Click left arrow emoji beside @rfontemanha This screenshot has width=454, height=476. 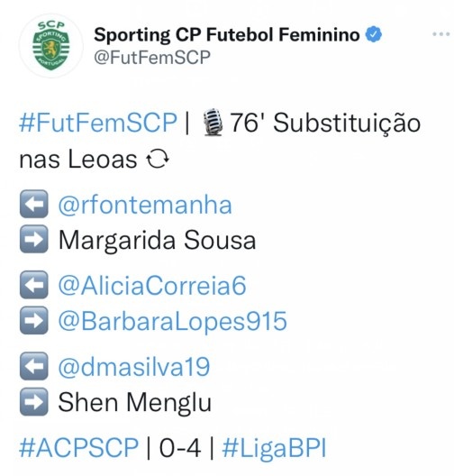point(33,204)
